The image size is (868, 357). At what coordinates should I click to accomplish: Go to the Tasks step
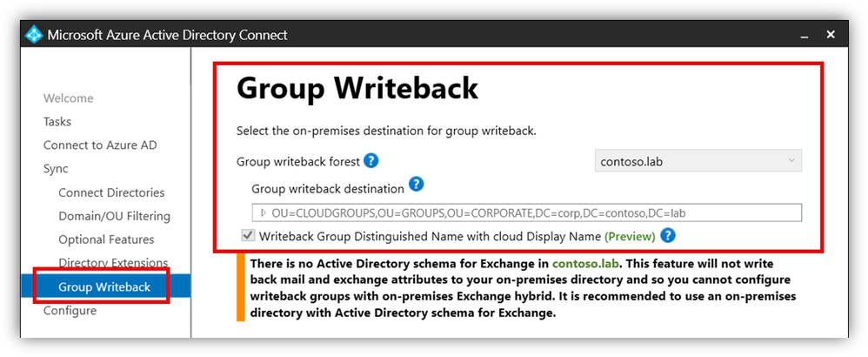[x=57, y=121]
